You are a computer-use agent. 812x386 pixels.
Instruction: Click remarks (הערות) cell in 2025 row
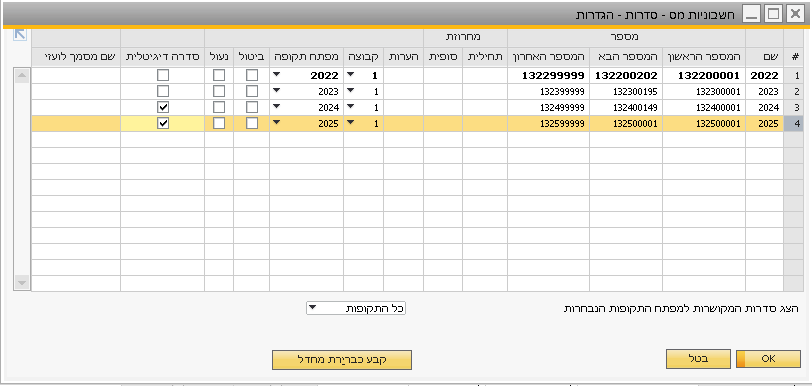tap(403, 123)
